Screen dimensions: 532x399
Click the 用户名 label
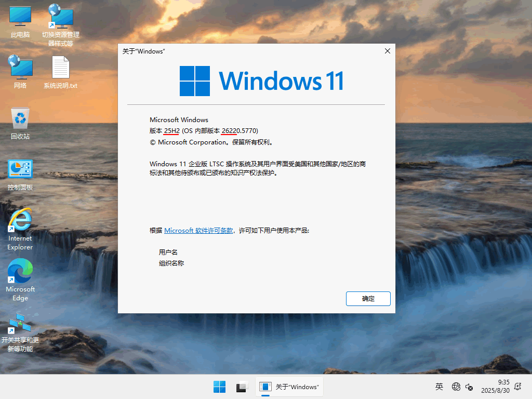[x=168, y=252]
